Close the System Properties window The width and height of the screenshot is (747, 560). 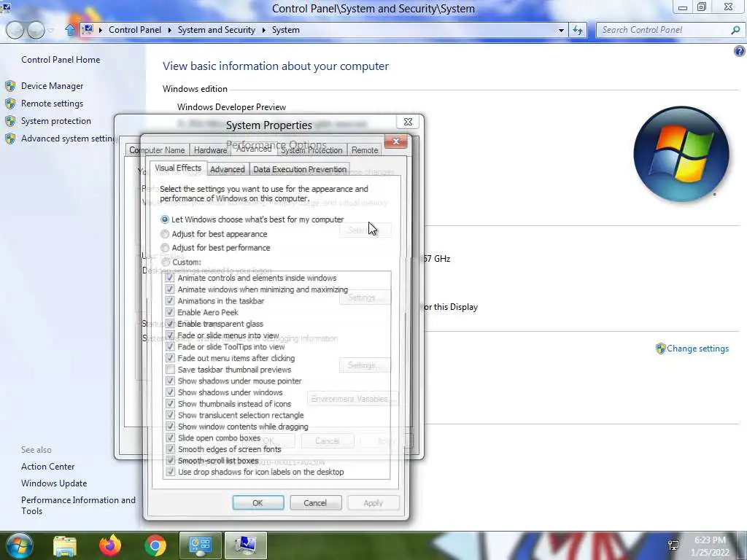tap(408, 122)
